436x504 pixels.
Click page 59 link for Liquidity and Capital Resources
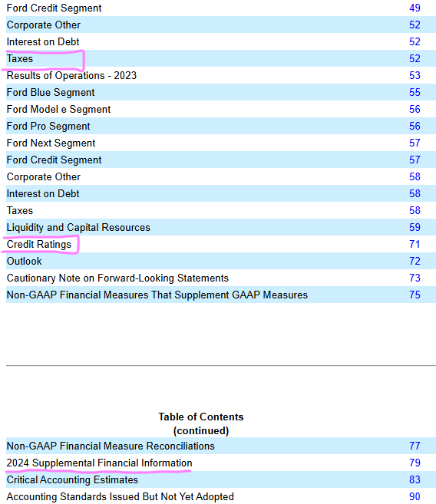(415, 228)
